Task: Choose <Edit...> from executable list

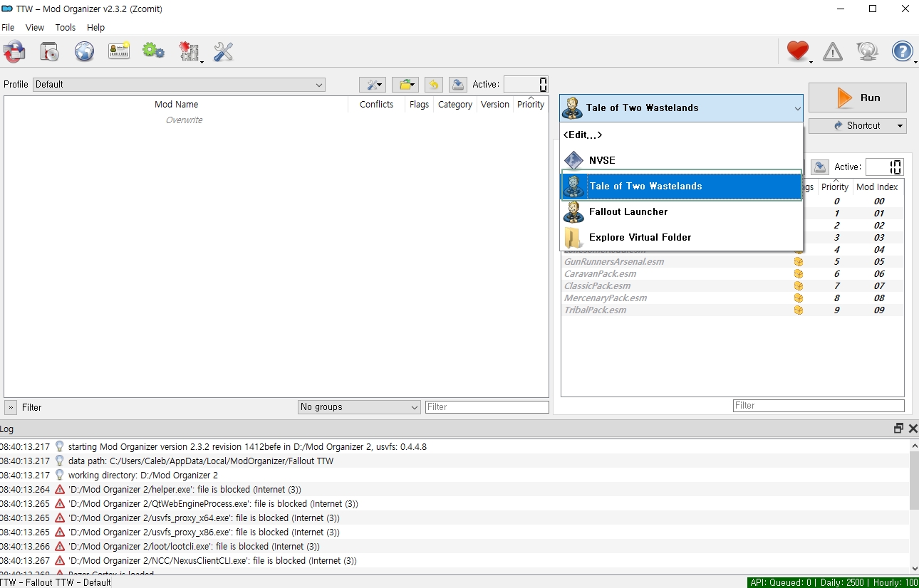Action: click(682, 135)
